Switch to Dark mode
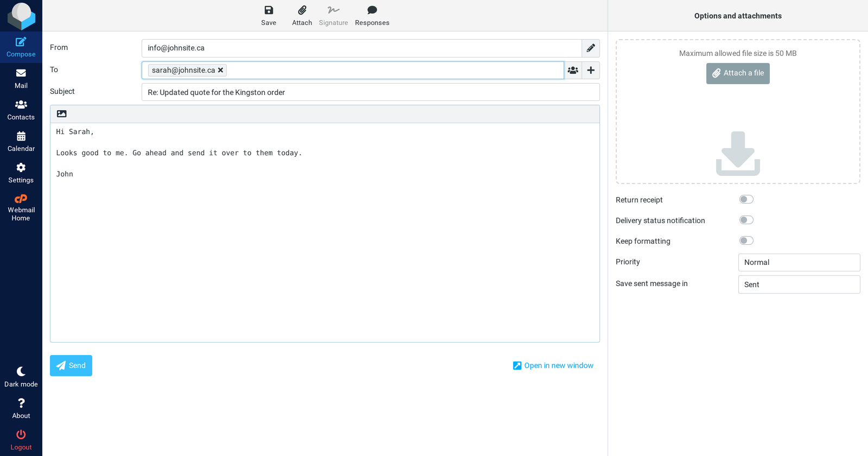This screenshot has height=456, width=868. [x=21, y=377]
